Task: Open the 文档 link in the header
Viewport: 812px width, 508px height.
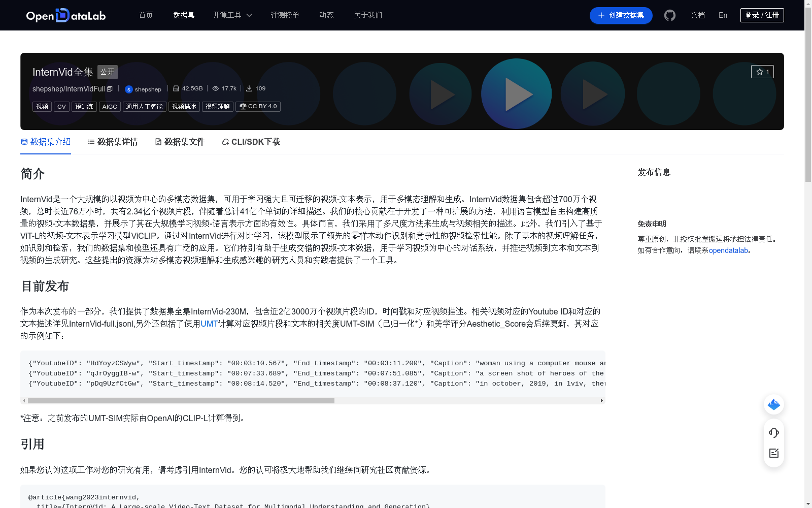Action: click(x=698, y=15)
